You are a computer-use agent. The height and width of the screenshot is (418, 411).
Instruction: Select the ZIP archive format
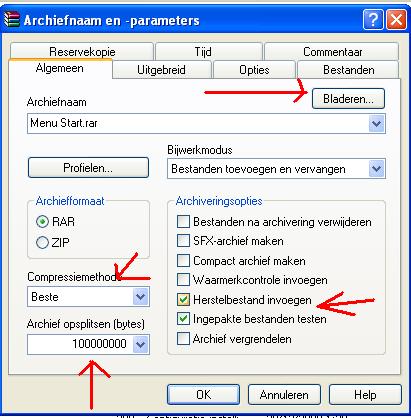42,242
